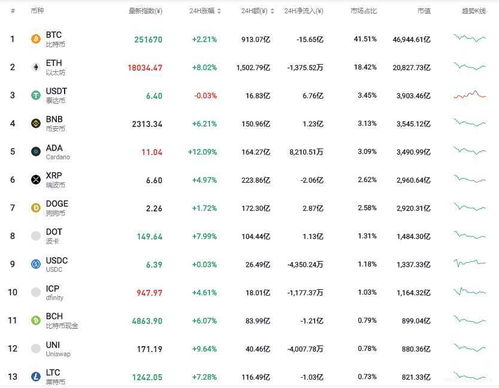
Task: Click the dark ADA Cardano icon
Action: 36,152
